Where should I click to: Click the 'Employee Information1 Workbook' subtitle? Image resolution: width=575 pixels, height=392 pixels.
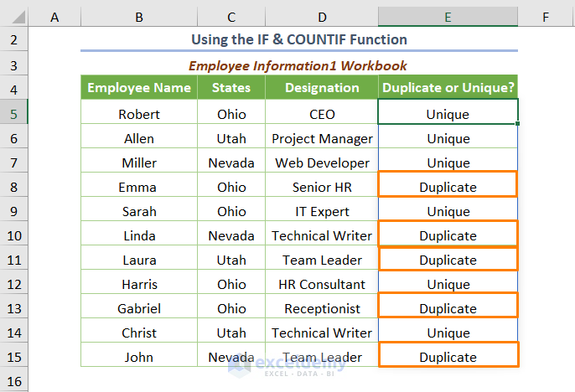pyautogui.click(x=299, y=65)
